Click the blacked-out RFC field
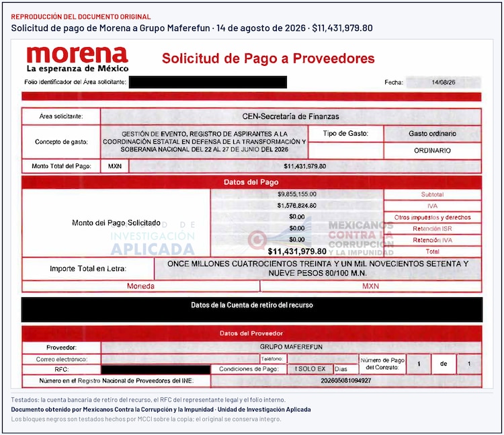The height and width of the screenshot is (435, 504). pos(156,370)
